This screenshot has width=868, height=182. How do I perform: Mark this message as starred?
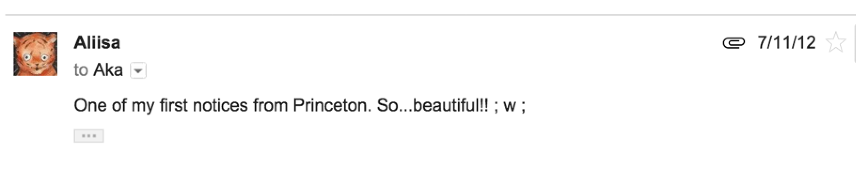(x=836, y=43)
